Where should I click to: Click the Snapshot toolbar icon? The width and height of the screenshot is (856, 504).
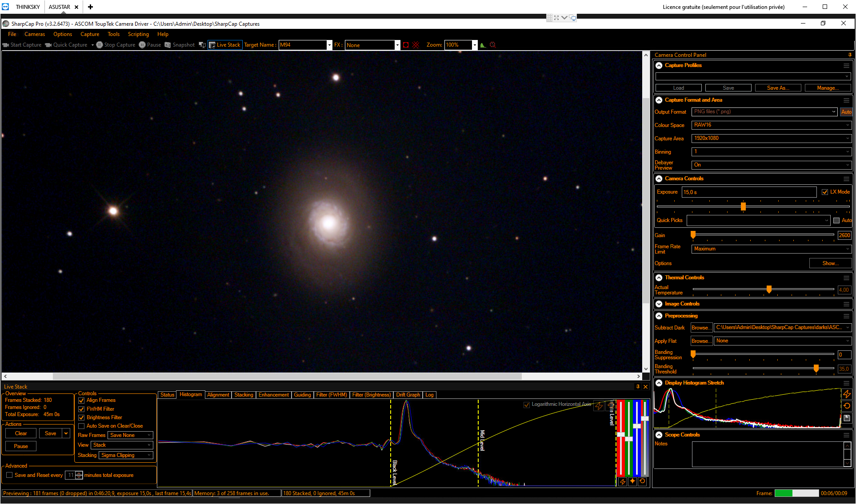pyautogui.click(x=168, y=45)
